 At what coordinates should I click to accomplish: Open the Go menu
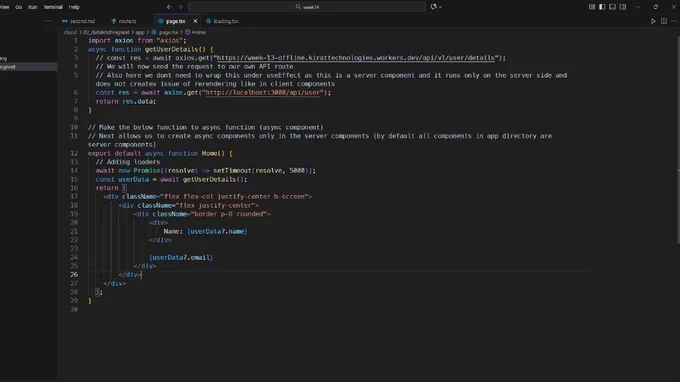tap(19, 7)
